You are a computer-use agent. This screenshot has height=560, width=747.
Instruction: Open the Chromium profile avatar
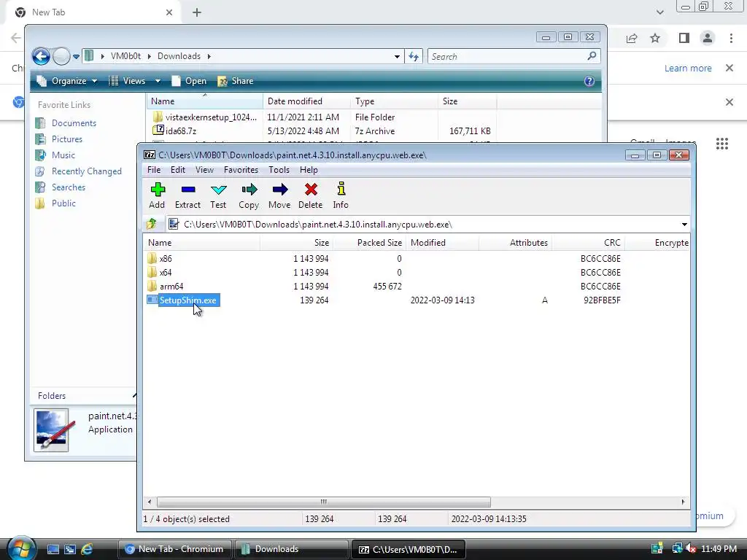(x=708, y=38)
